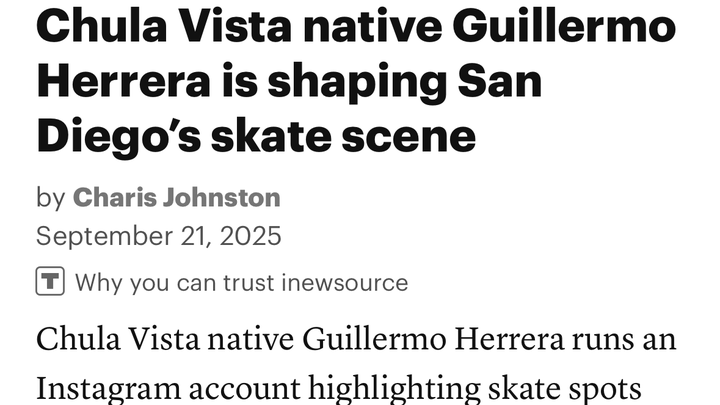
Task: Click "Chula Vista" in the headline
Action: (x=159, y=25)
